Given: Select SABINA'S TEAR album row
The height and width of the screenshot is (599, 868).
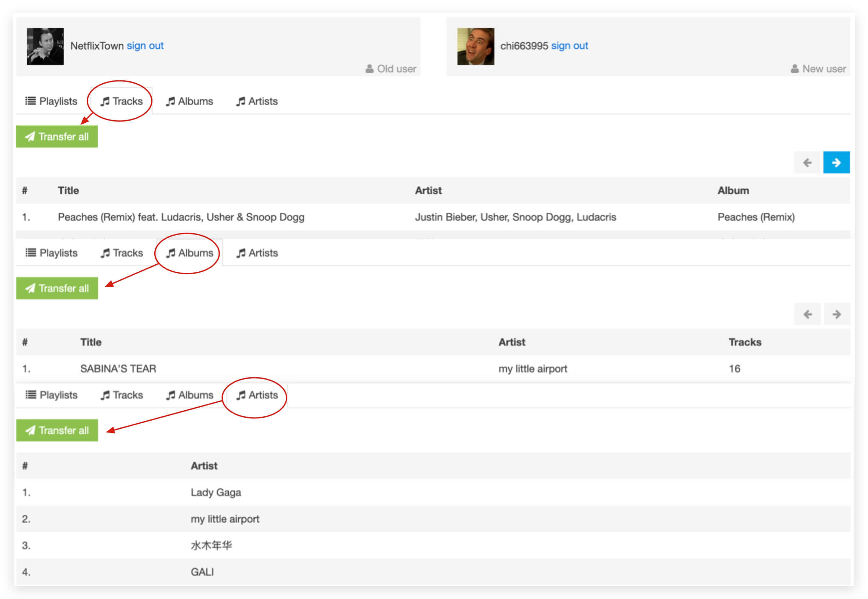Looking at the screenshot, I should pyautogui.click(x=118, y=369).
